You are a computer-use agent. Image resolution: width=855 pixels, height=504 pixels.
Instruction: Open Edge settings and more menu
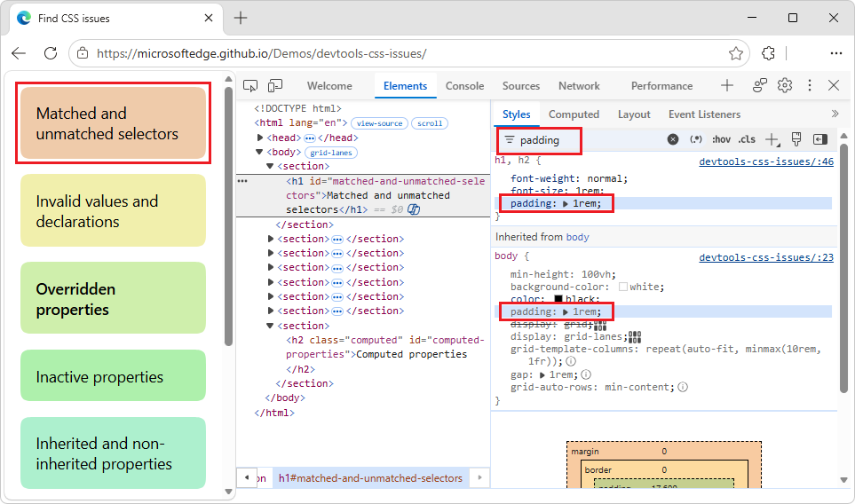point(836,53)
